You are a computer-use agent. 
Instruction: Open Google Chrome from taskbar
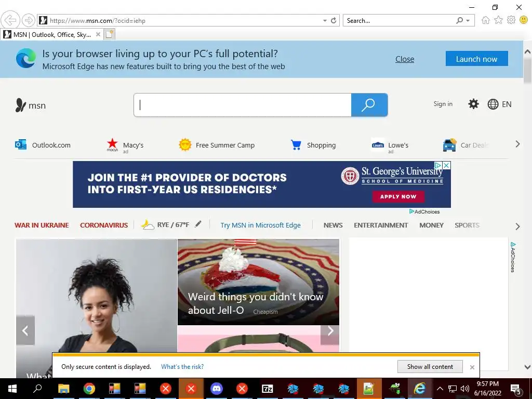coord(89,389)
